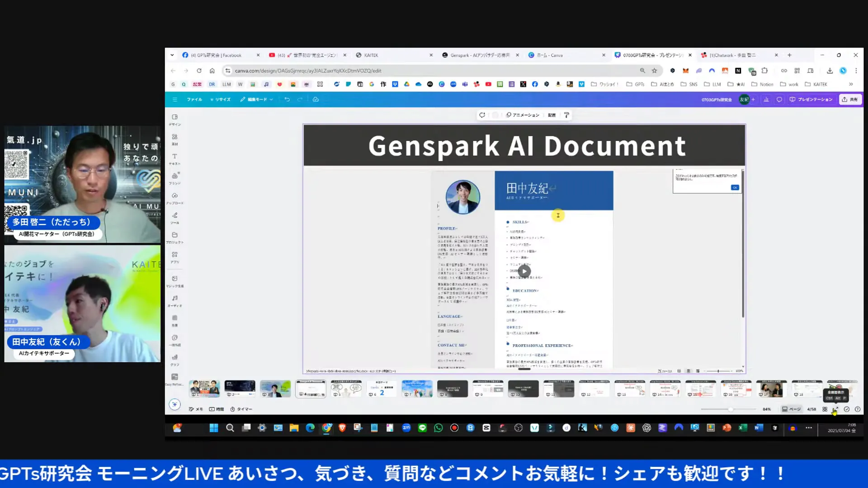This screenshot has height=488, width=868.
Task: Open the Canva hamburger main menu
Action: [175, 99]
